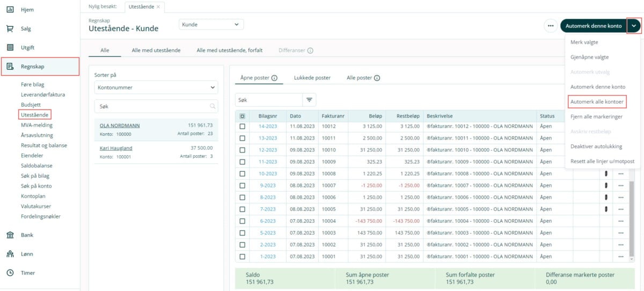
Task: Open the Kunde dropdown
Action: coord(211,25)
